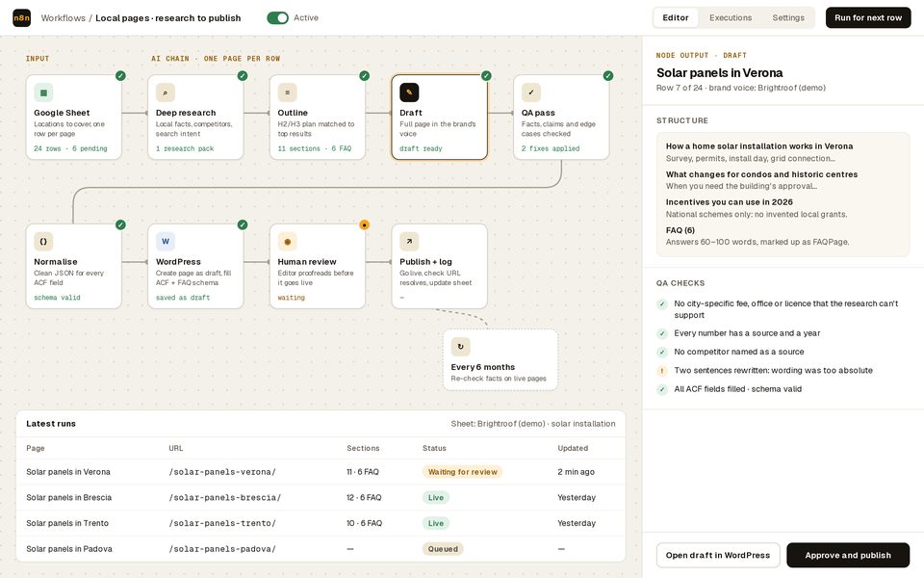Open the Solar panels in Verona run row

pyautogui.click(x=321, y=472)
